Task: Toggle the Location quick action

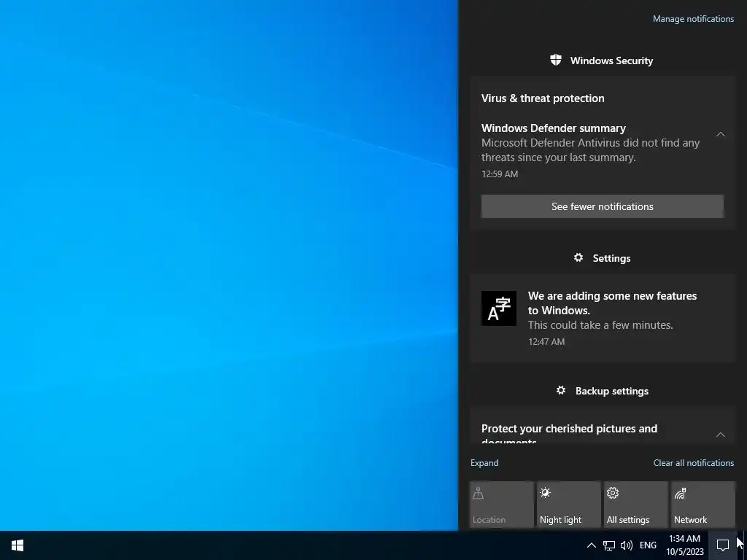Action: 501,505
